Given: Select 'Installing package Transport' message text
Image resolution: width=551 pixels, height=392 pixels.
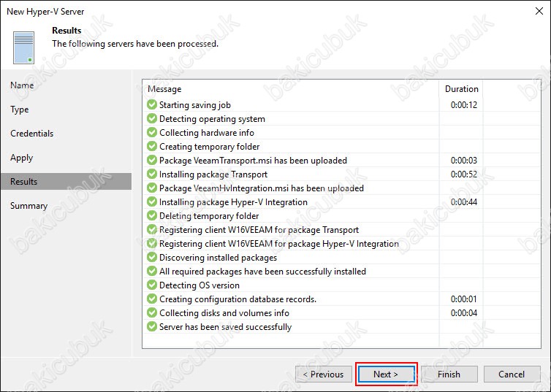Looking at the screenshot, I should [213, 174].
